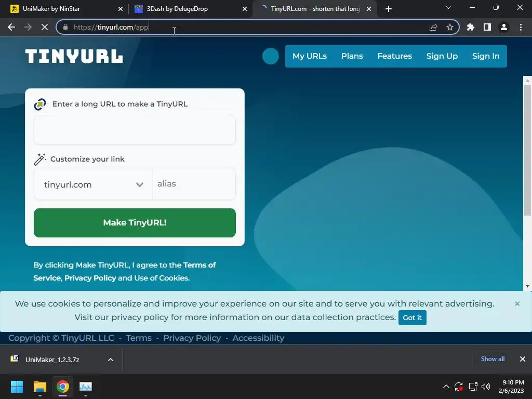The image size is (532, 399).
Task: Switch to 3Dash by DelugeDrop tab
Action: point(187,9)
